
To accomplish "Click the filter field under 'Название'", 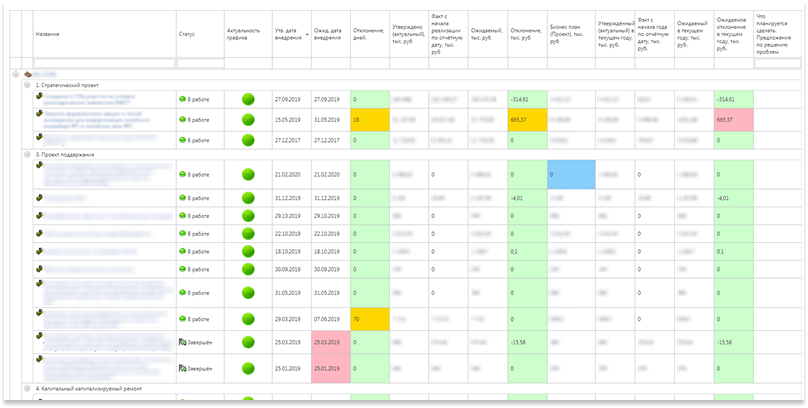I will [x=103, y=63].
